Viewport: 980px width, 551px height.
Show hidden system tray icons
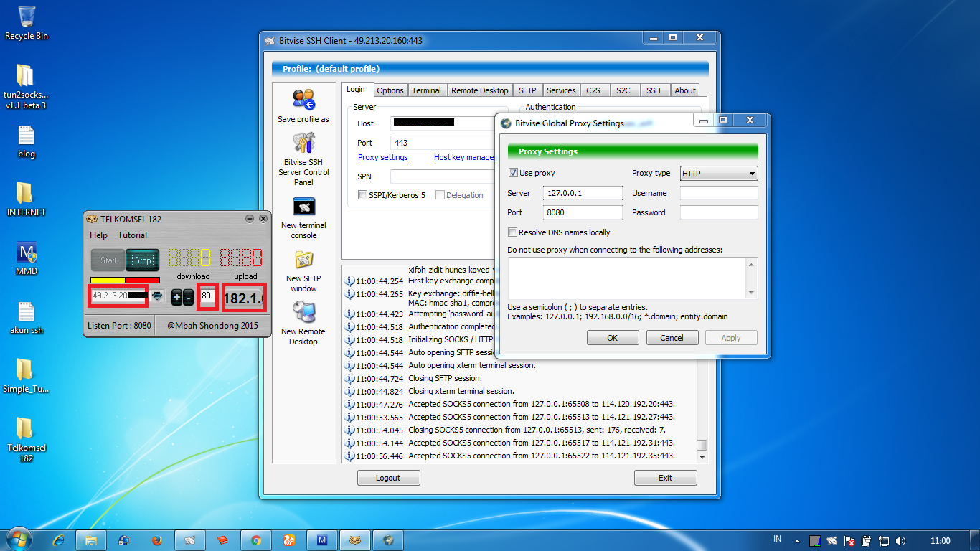[x=798, y=540]
